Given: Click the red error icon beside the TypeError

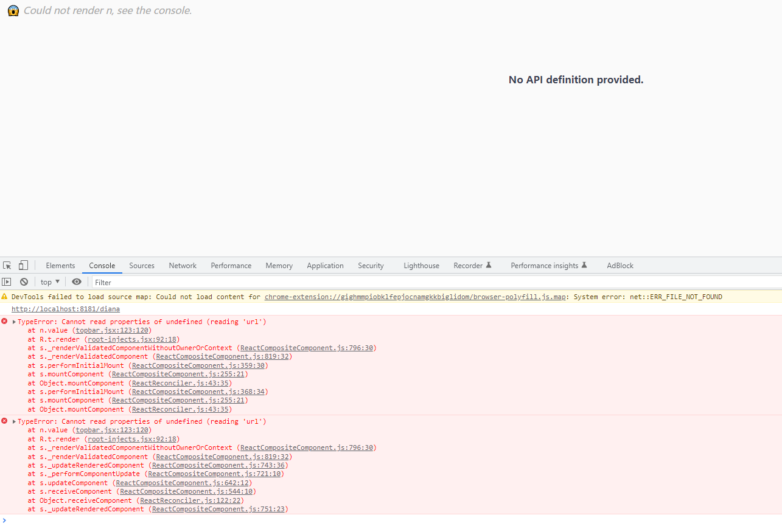Looking at the screenshot, I should coord(4,322).
